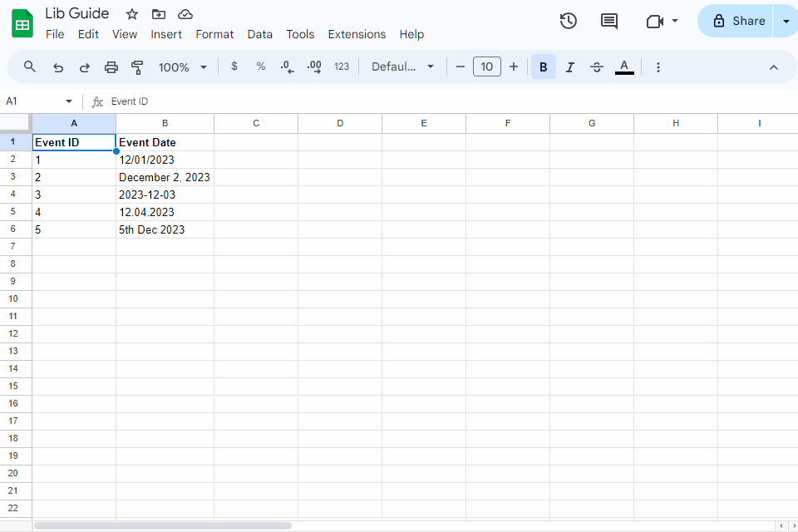798x532 pixels.
Task: Click the Lib Guide document title
Action: pos(76,13)
